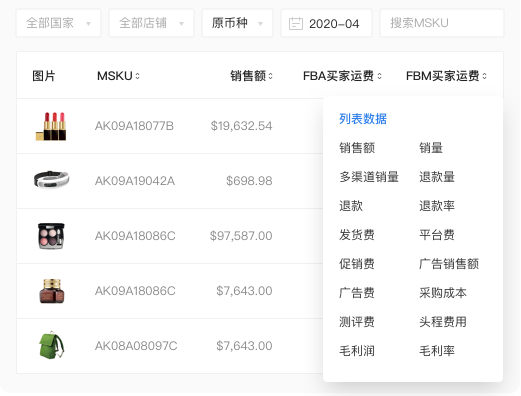Choose 头程费用 in the column list
The image size is (521, 396).
pos(443,322)
